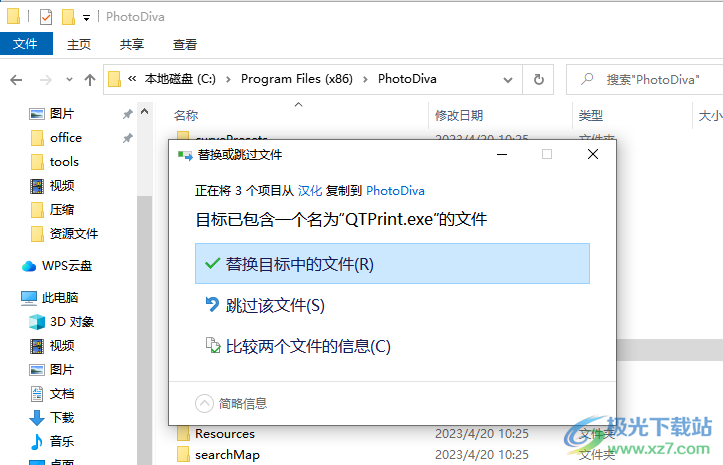Screen dimensions: 723x465
Task: Minimize the 替换或跳过文件 dialog
Action: 502,154
